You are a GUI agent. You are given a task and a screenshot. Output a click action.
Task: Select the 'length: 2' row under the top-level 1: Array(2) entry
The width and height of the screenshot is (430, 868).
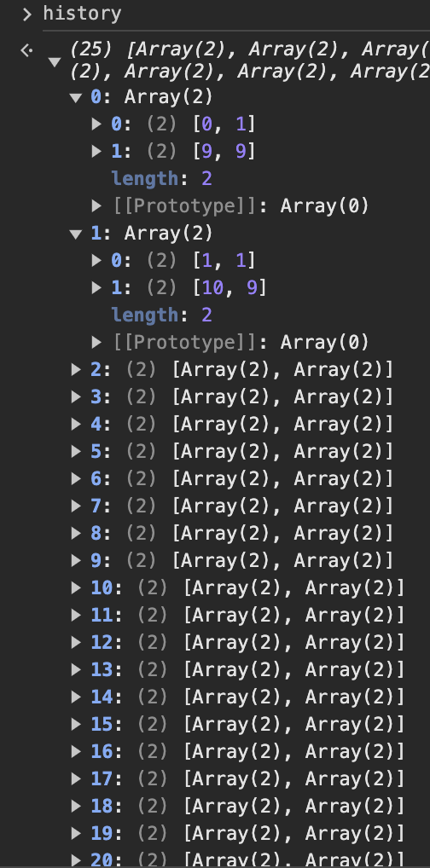pyautogui.click(x=162, y=315)
